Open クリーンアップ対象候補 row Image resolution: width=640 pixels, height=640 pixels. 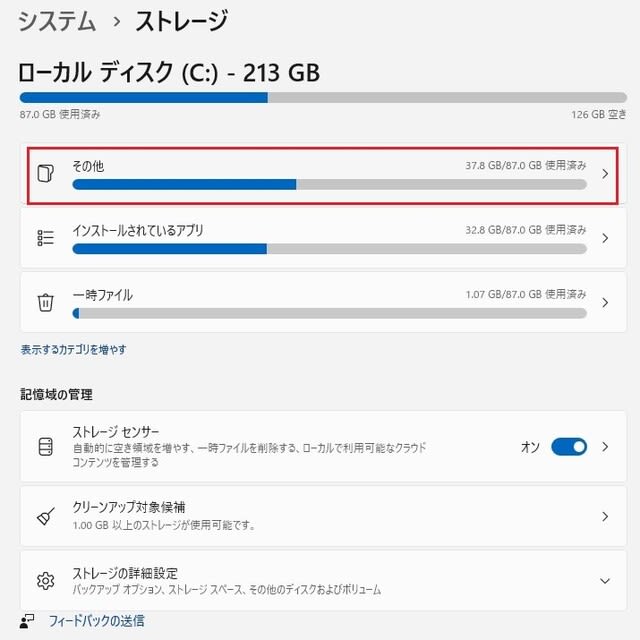(x=323, y=516)
